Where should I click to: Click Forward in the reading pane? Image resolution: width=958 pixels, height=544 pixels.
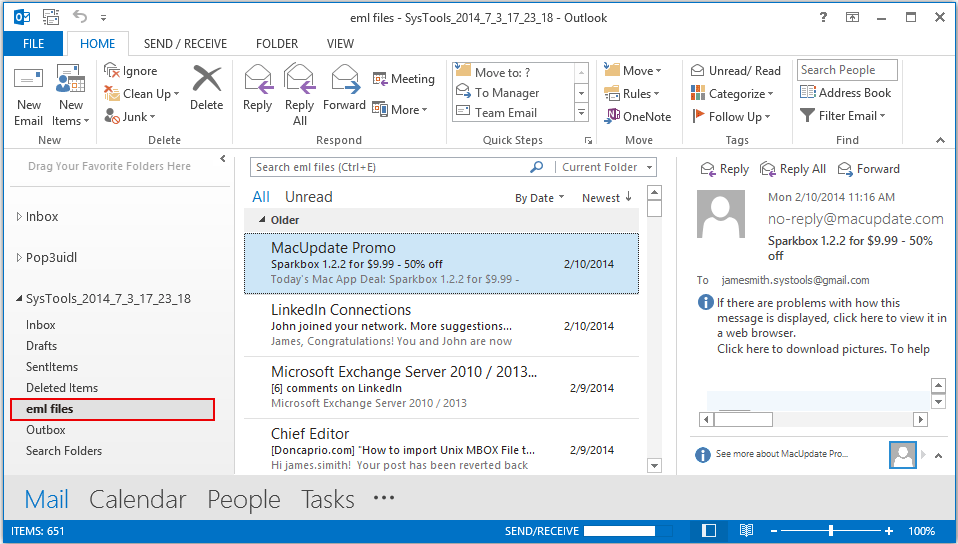coord(868,169)
